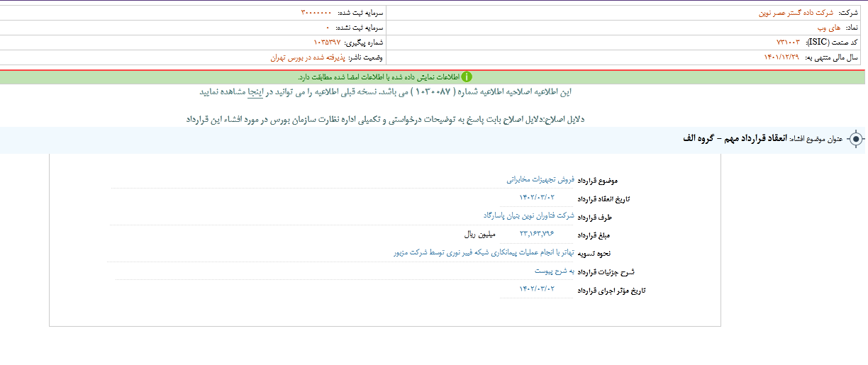Click contract details value 'به شرح پیوست'
The width and height of the screenshot is (868, 365).
[554, 271]
